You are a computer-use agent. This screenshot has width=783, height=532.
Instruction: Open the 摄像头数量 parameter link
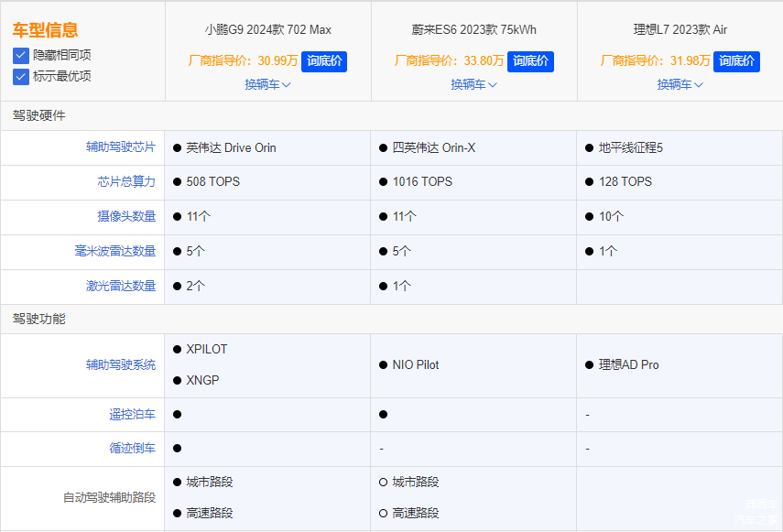pos(126,217)
